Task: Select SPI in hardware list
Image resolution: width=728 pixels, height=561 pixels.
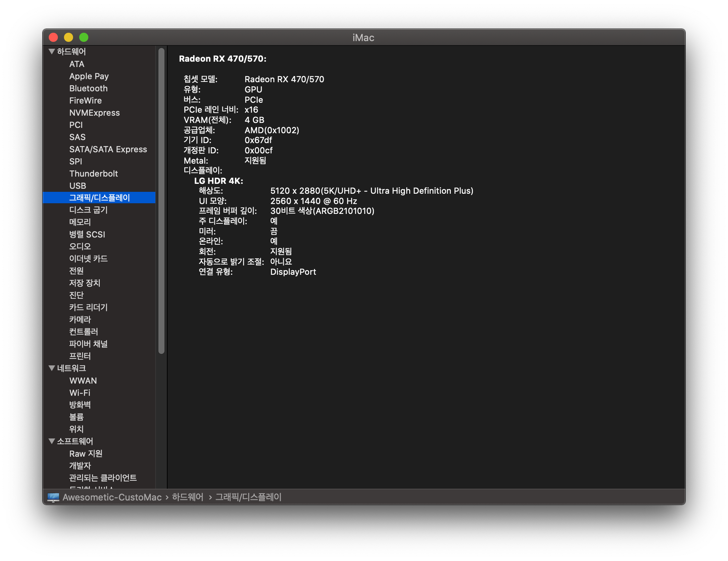Action: 75,161
